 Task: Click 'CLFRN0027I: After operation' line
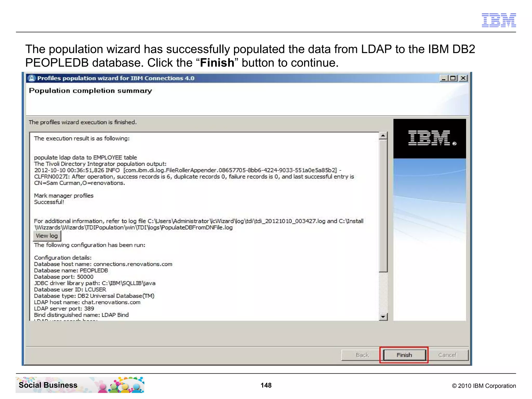[x=194, y=177]
